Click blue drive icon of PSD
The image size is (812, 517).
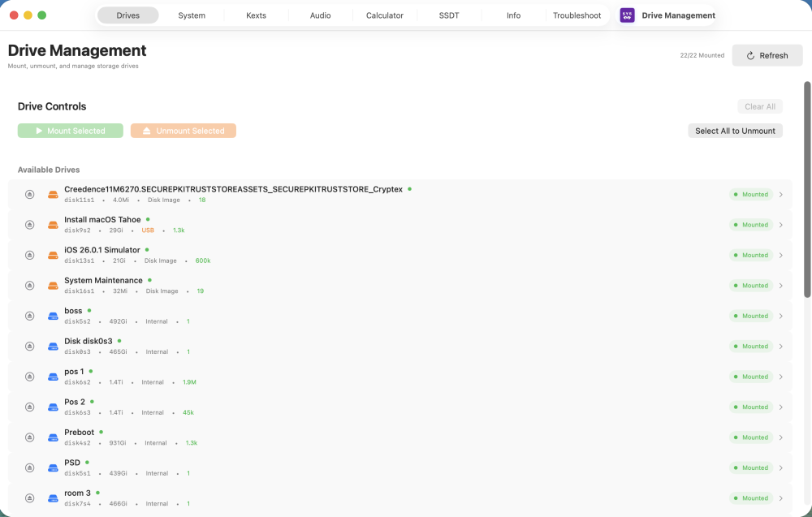coord(53,467)
